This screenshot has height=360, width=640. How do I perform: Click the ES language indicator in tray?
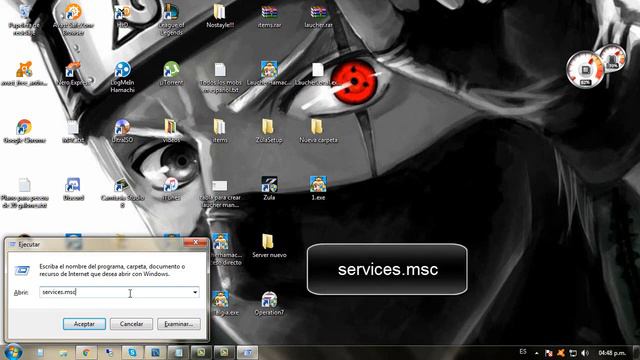(x=523, y=352)
